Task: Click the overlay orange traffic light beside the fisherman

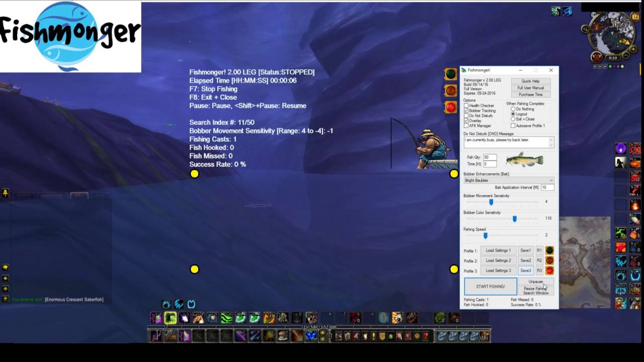Action: pyautogui.click(x=450, y=91)
